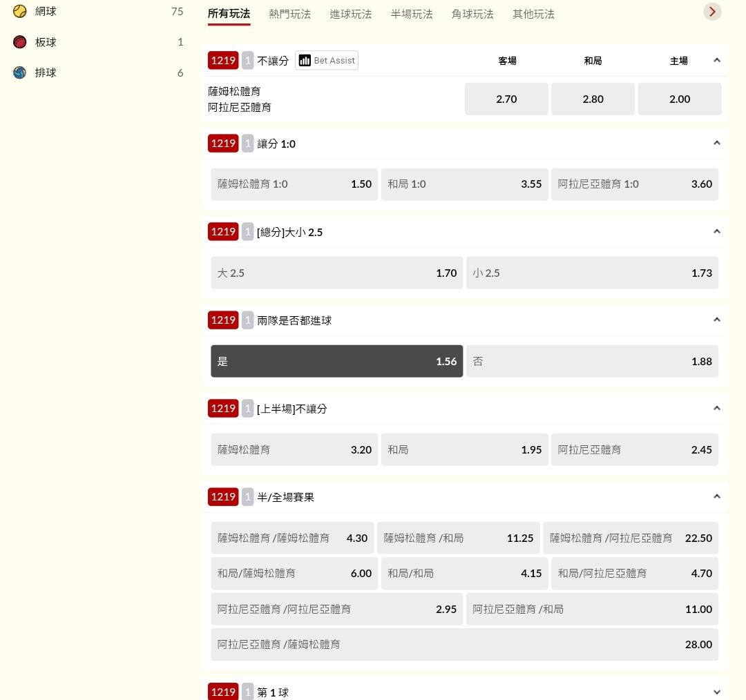Collapse the 讓分 1:0 section
This screenshot has width=746, height=700.
pyautogui.click(x=716, y=143)
